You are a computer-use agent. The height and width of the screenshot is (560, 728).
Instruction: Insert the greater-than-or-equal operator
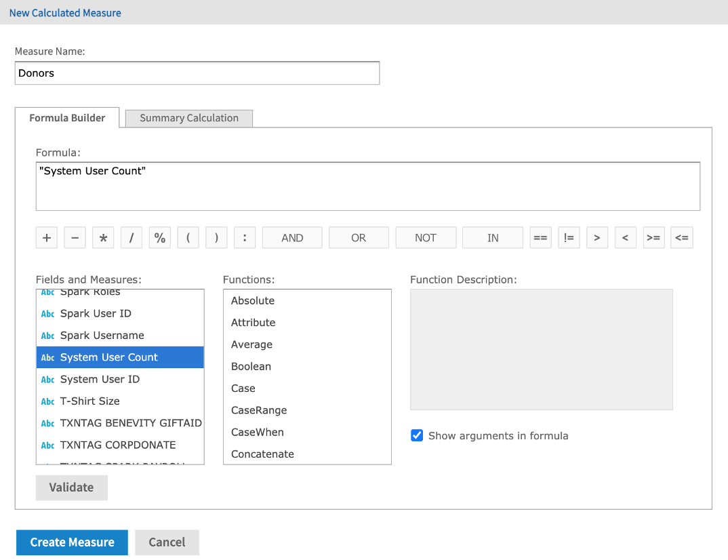[653, 238]
